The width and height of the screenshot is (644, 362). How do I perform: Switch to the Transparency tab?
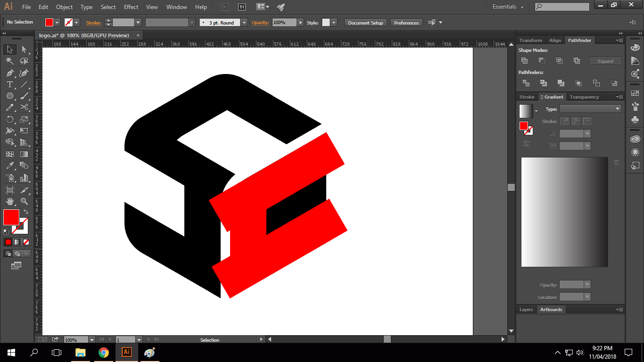(584, 97)
